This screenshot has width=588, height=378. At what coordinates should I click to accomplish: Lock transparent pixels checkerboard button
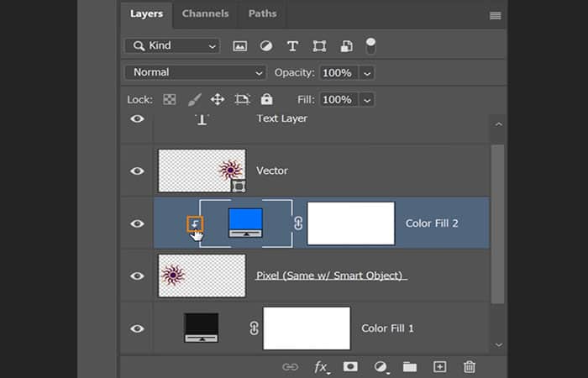pyautogui.click(x=170, y=99)
